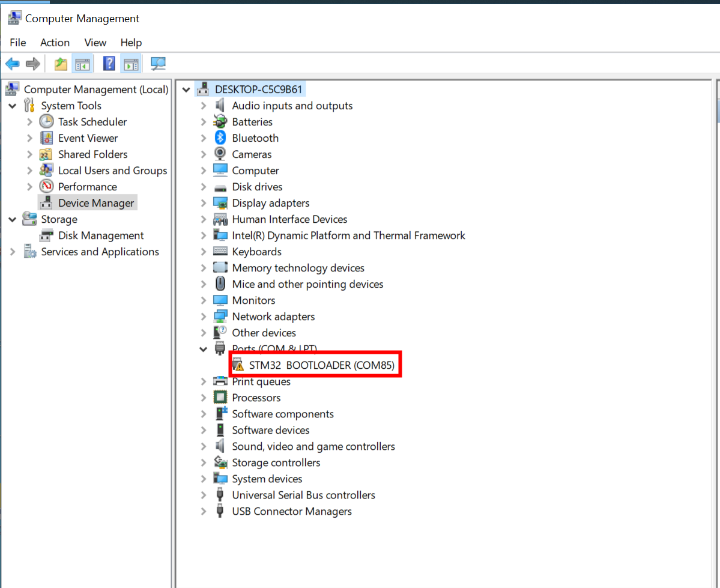Toggle Show/Hide Action Pane toolbar icon
The height and width of the screenshot is (588, 720).
(x=131, y=64)
